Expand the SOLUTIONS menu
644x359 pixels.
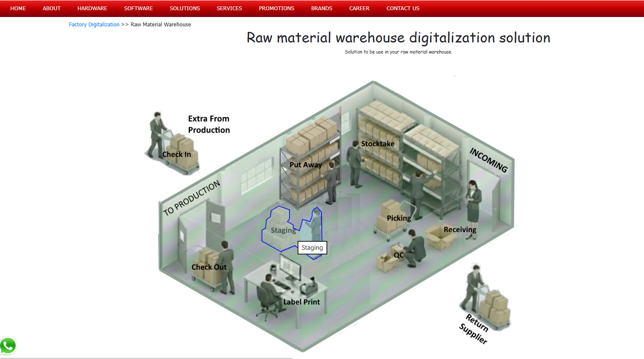(184, 8)
